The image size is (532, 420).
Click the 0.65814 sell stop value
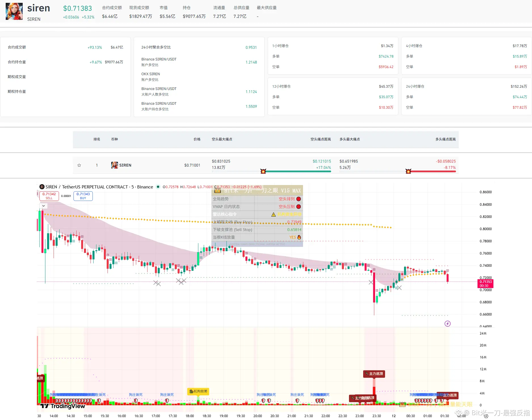(294, 230)
